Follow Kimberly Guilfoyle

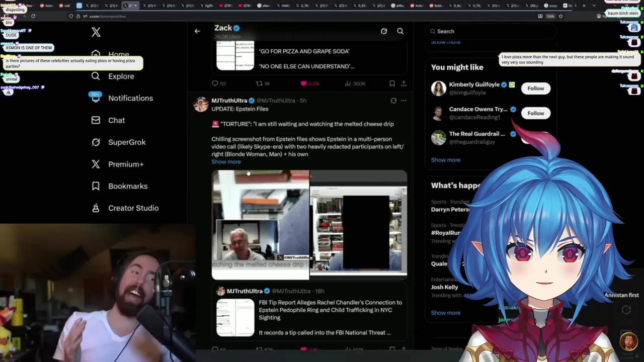[x=536, y=88]
